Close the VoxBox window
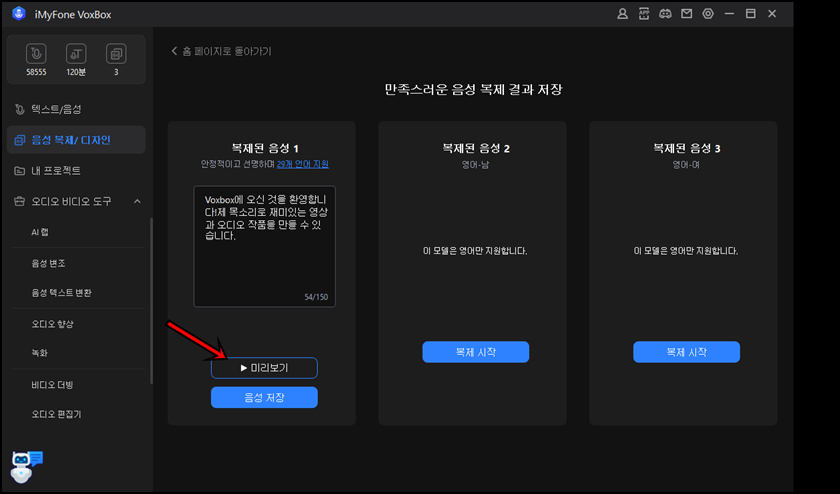This screenshot has width=840, height=494. coord(772,14)
